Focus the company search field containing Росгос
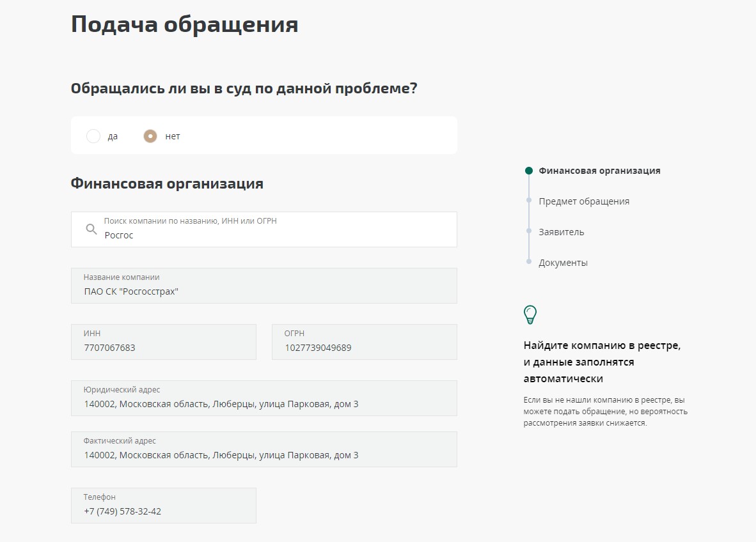Viewport: 756px width, 542px height. pos(275,235)
